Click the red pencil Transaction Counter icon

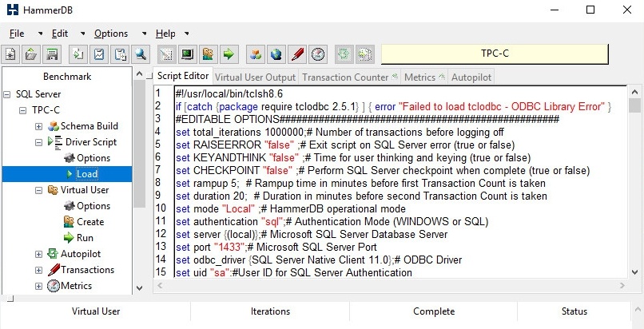[297, 54]
